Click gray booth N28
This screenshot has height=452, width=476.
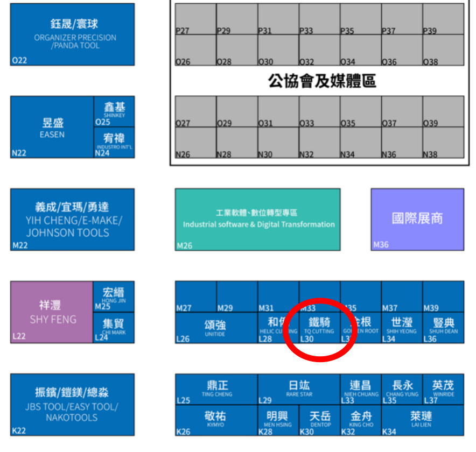click(x=237, y=143)
